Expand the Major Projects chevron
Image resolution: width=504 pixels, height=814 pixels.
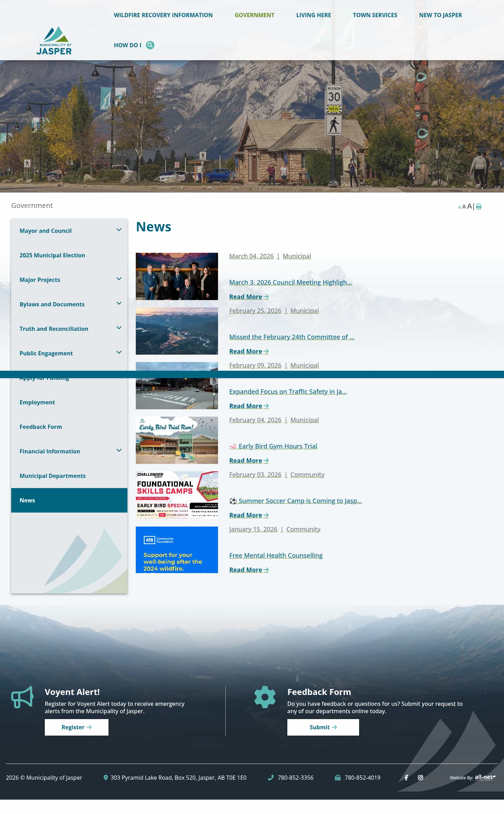tap(119, 279)
